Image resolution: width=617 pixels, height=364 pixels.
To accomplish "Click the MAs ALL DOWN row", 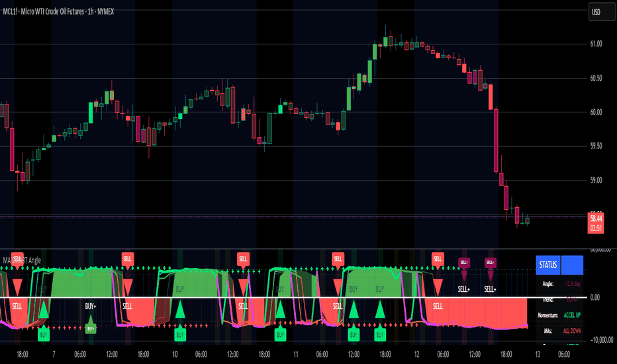I will click(x=559, y=330).
